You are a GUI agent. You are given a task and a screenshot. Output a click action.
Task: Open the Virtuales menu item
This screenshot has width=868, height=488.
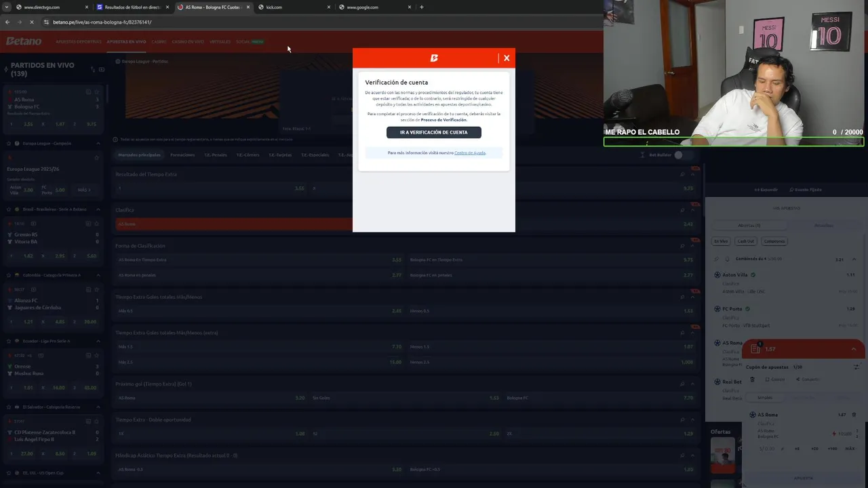(x=220, y=42)
